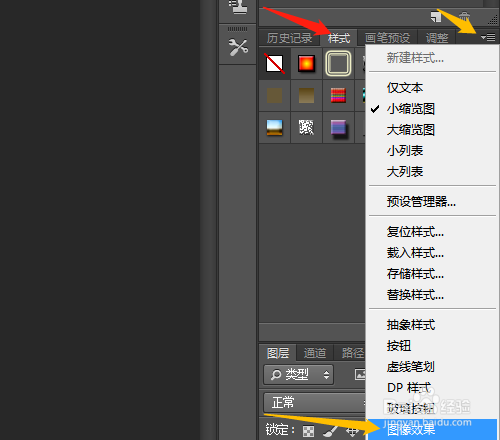Open the tool presets wrench icon panel
The height and width of the screenshot is (440, 500).
(238, 47)
